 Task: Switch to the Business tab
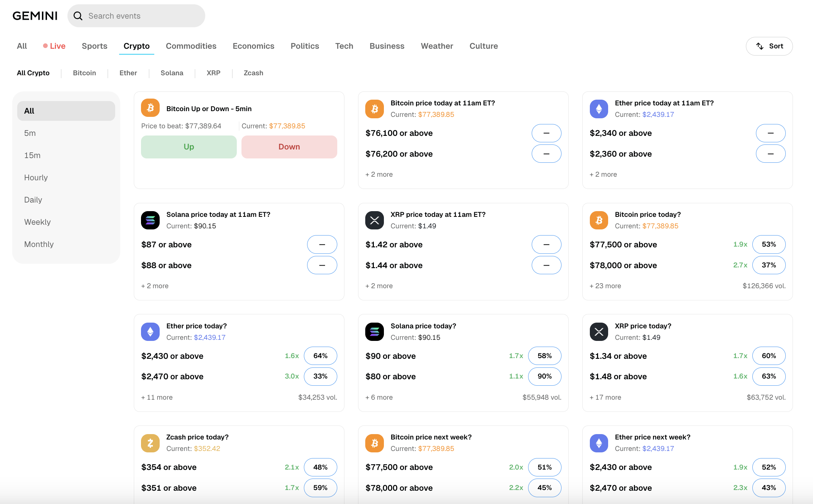point(387,46)
